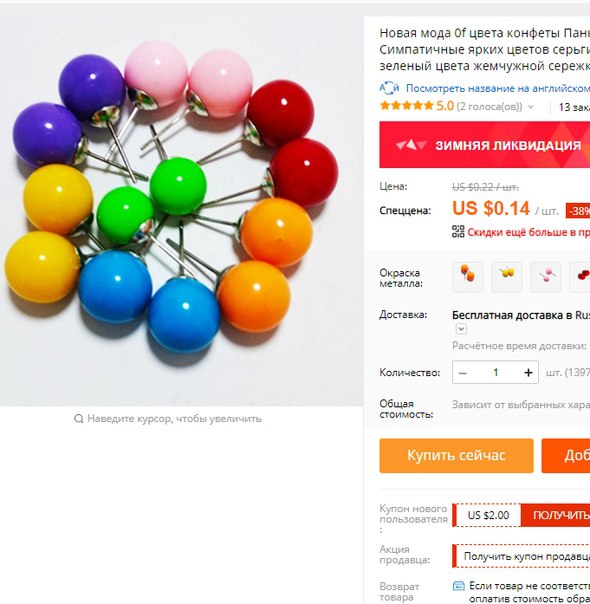Image resolution: width=590 pixels, height=604 pixels.
Task: Click the quantity input field showing 1
Action: coord(496,372)
